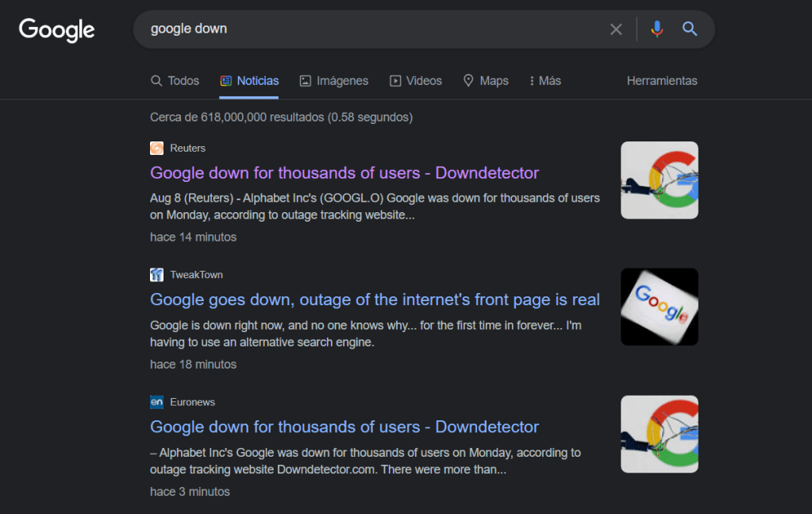This screenshot has width=812, height=514.
Task: Start voice search with microphone icon
Action: tap(656, 29)
